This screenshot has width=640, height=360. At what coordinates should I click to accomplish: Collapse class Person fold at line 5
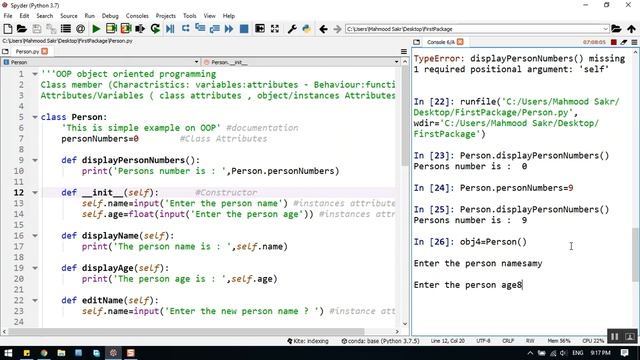click(x=35, y=117)
